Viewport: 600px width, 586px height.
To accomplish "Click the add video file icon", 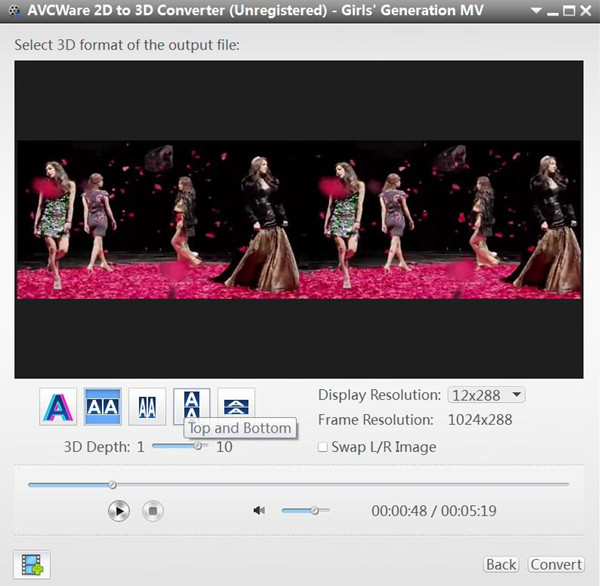I will point(32,565).
